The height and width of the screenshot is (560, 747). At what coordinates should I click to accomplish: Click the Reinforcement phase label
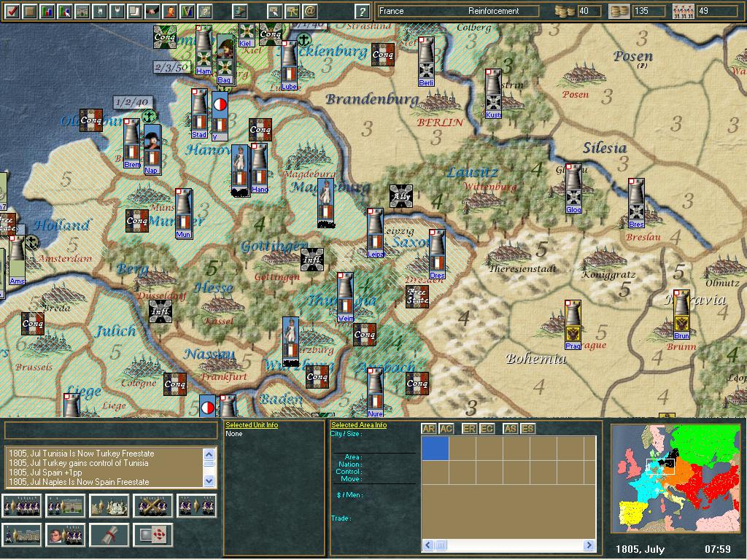point(494,11)
